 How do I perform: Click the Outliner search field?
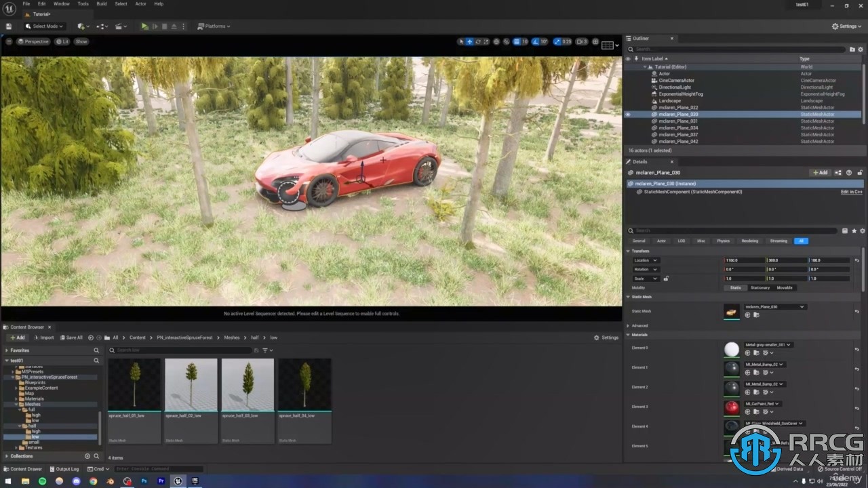(x=736, y=49)
